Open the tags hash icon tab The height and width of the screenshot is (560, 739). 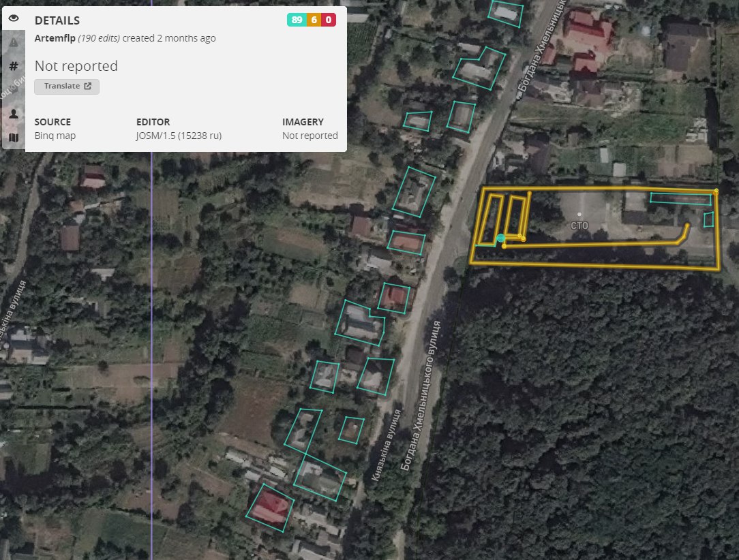14,66
